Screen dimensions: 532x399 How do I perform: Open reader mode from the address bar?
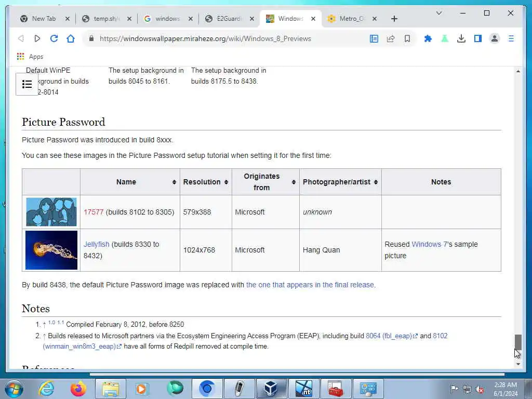[374, 38]
